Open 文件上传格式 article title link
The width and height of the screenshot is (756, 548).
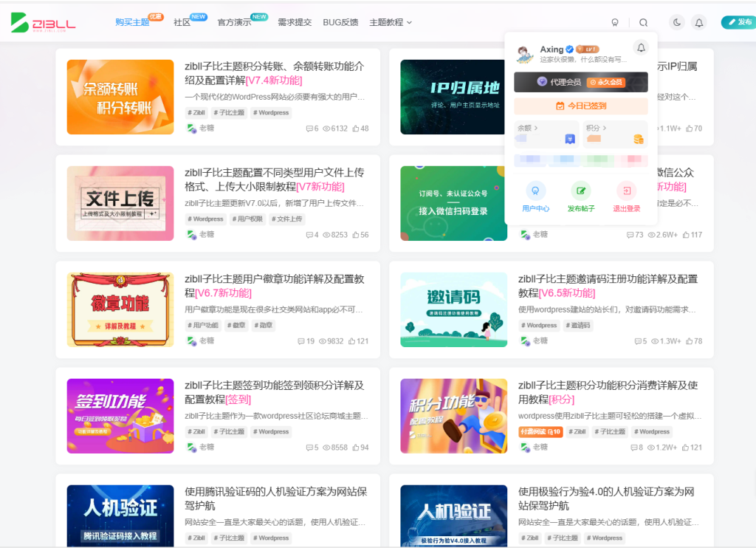(x=275, y=179)
